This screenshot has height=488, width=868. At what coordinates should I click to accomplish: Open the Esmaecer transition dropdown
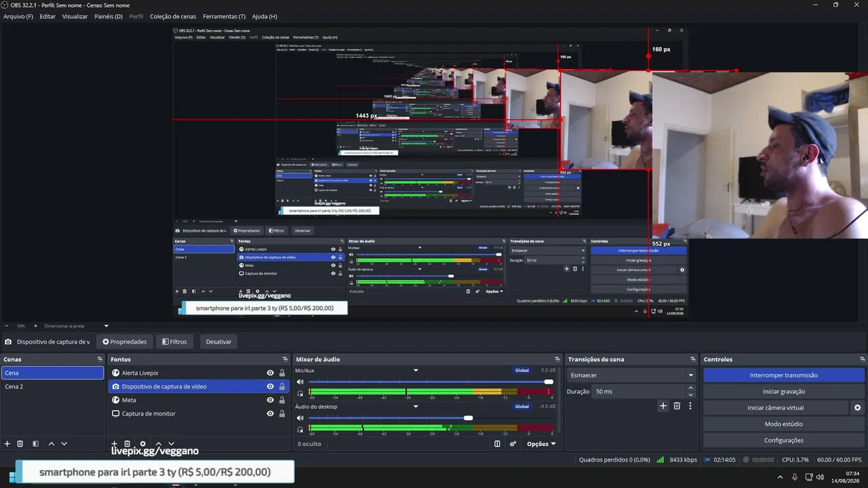[631, 375]
